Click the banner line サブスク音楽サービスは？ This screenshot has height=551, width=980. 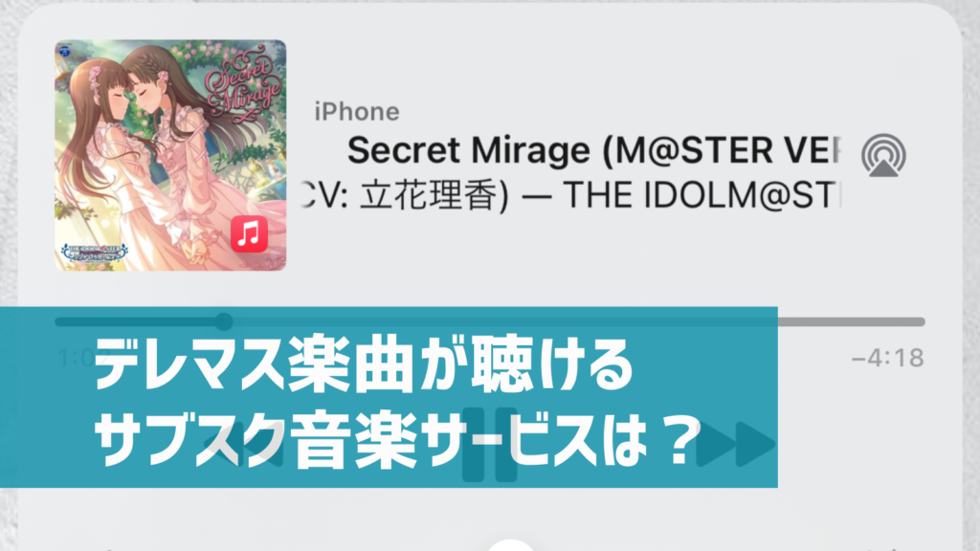click(x=396, y=441)
